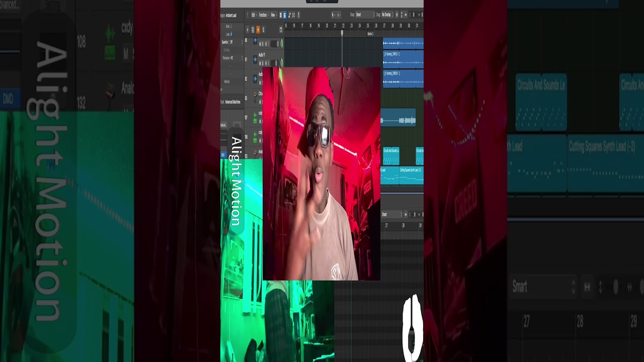Image resolution: width=644 pixels, height=362 pixels.
Task: Toggle the Flex view icon
Action: [293, 15]
